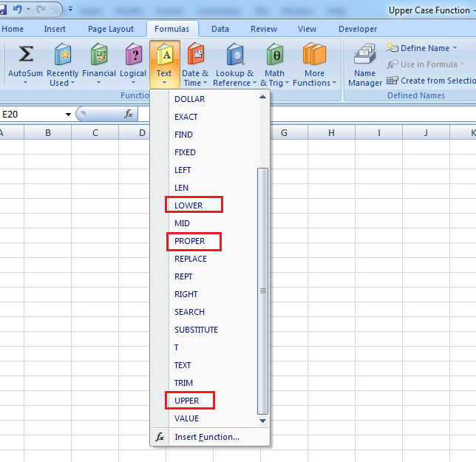Choose PROPER in the Text functions menu
Screen dimensions: 476x462
pos(190,241)
